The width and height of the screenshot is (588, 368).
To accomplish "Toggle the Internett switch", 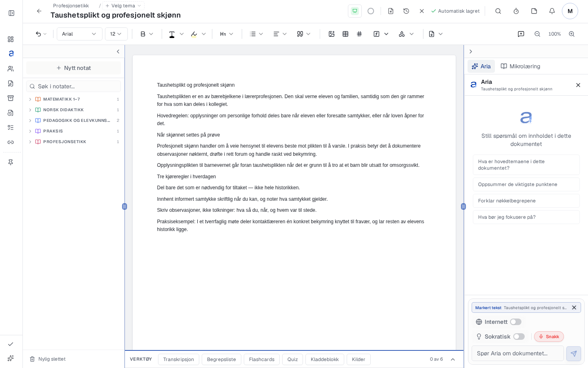I will point(516,322).
